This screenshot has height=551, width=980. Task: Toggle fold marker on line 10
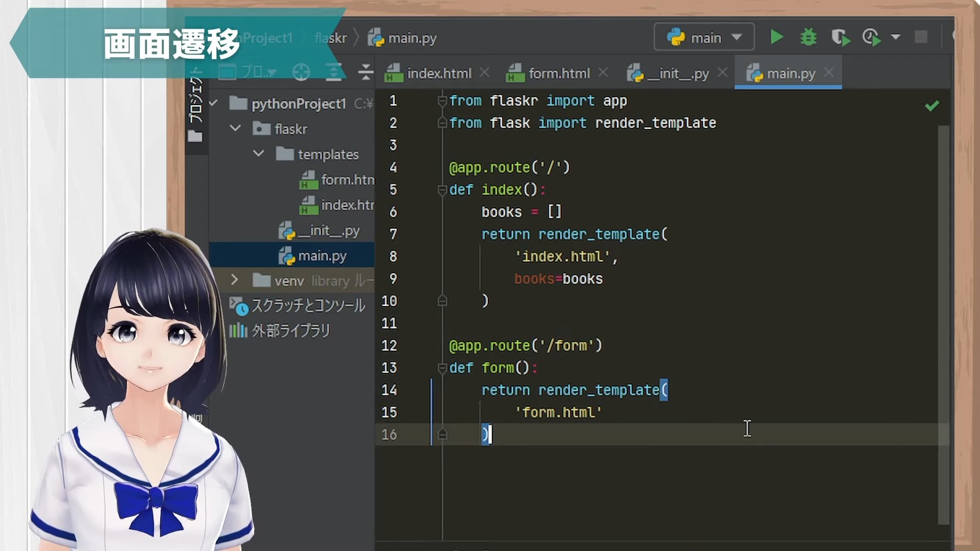coord(442,301)
